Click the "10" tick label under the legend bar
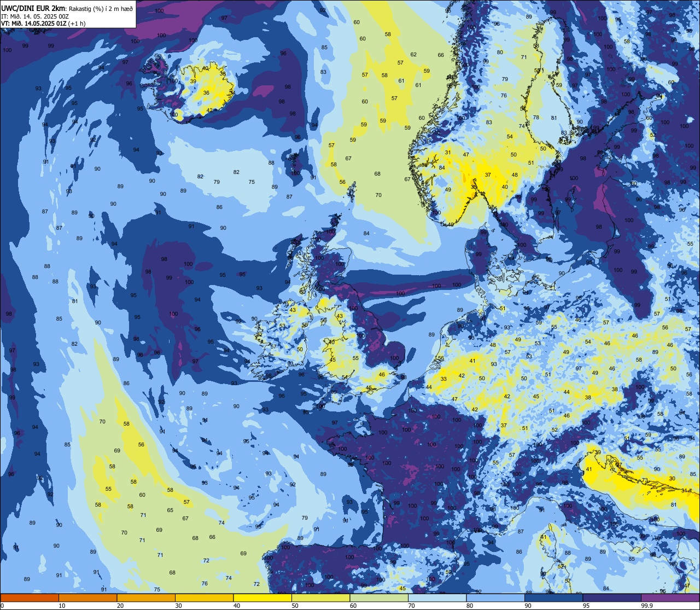This screenshot has height=610, width=700. pos(62,605)
